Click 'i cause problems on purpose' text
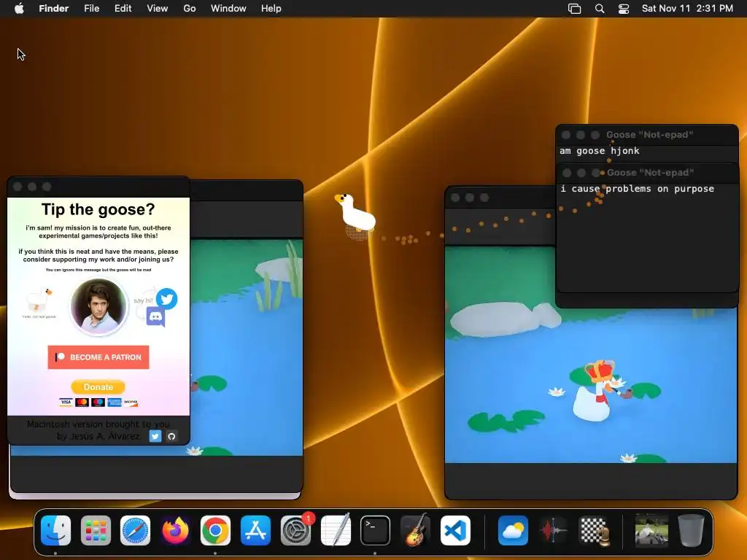Viewport: 747px width, 560px height. (637, 189)
